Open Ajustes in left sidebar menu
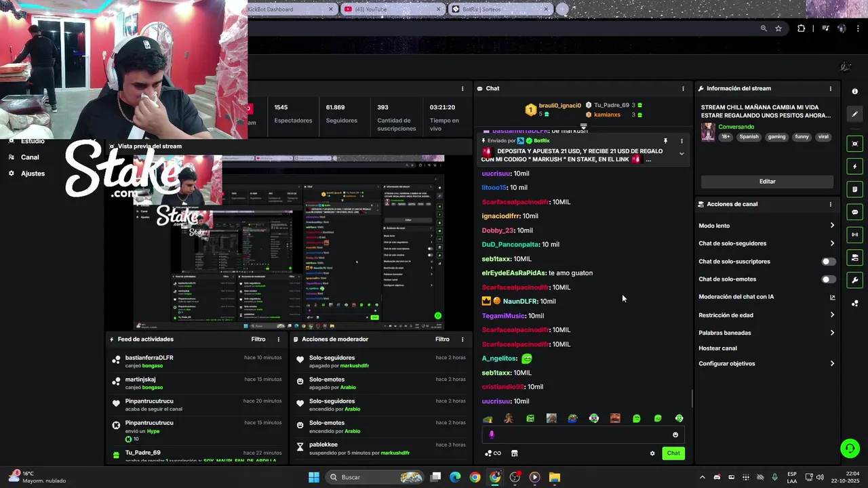Screen dimensions: 868x488 click(x=33, y=174)
